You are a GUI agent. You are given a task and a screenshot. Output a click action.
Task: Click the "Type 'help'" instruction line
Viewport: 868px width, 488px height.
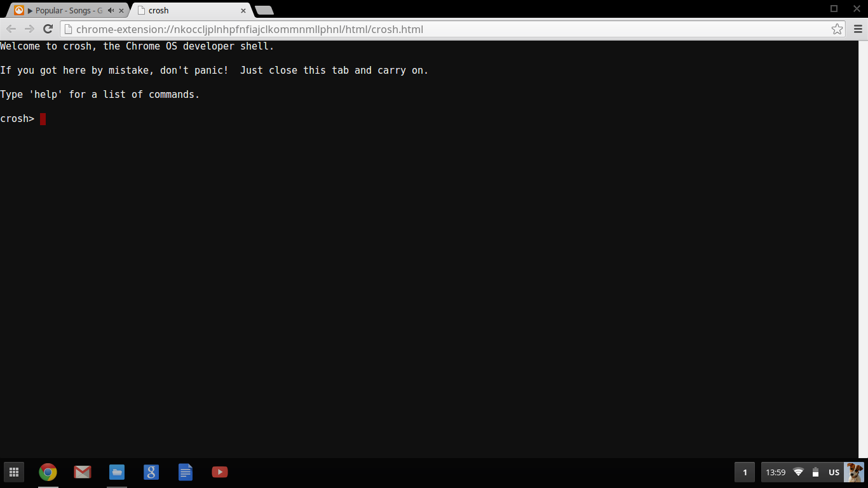click(x=100, y=95)
